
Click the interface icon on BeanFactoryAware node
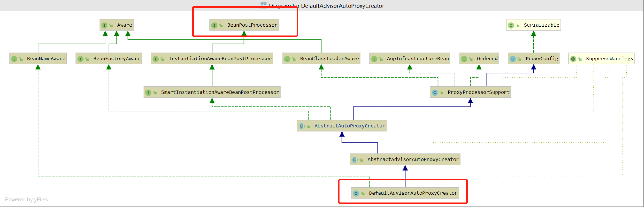click(80, 59)
